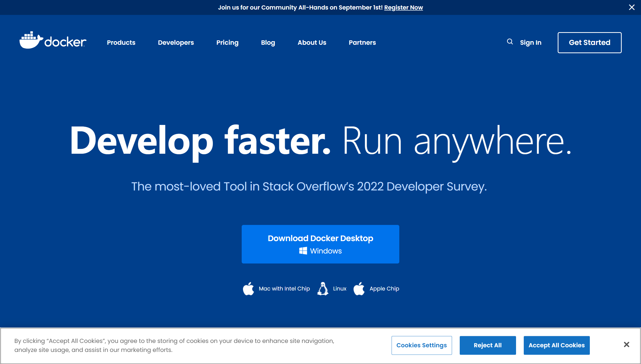This screenshot has height=364, width=641.
Task: Select the Apple Chip download icon
Action: tap(359, 288)
